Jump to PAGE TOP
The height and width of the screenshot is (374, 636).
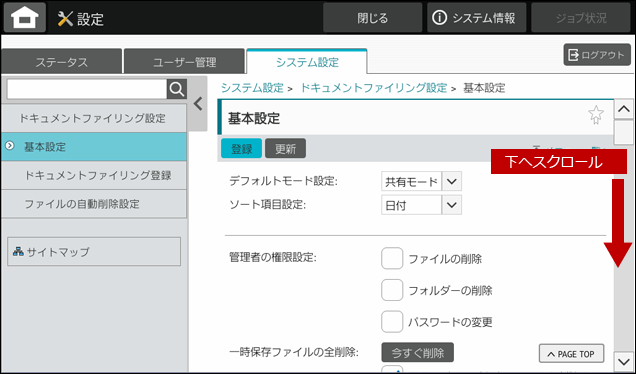click(x=571, y=354)
